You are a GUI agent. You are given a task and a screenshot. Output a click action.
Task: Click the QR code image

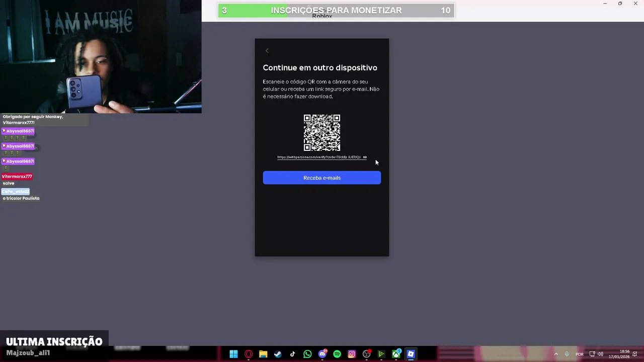tap(322, 133)
